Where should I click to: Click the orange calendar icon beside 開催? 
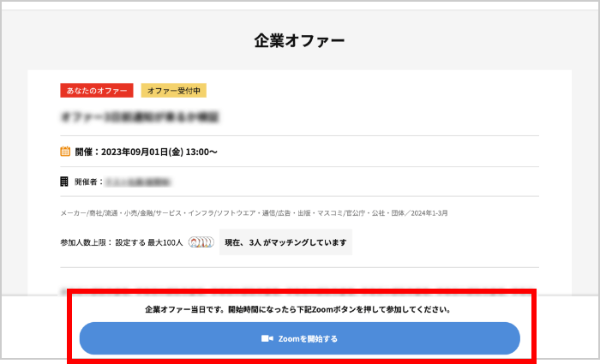point(65,152)
